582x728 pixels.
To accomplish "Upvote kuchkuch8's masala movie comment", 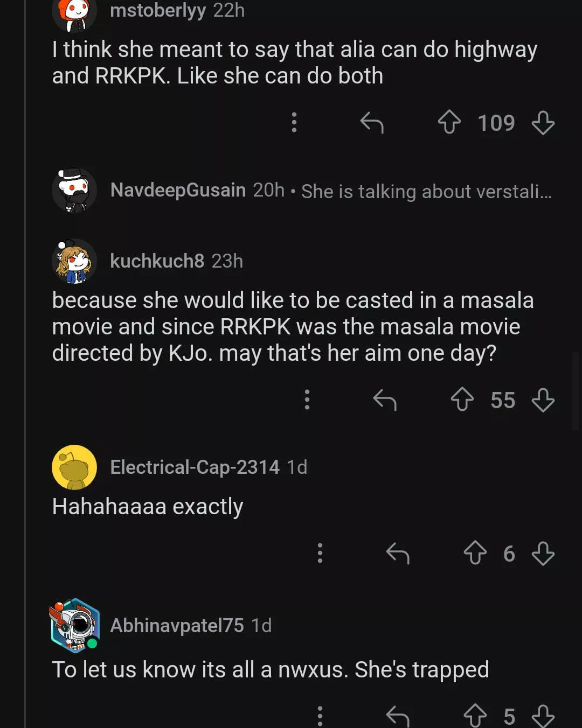I will pos(462,400).
